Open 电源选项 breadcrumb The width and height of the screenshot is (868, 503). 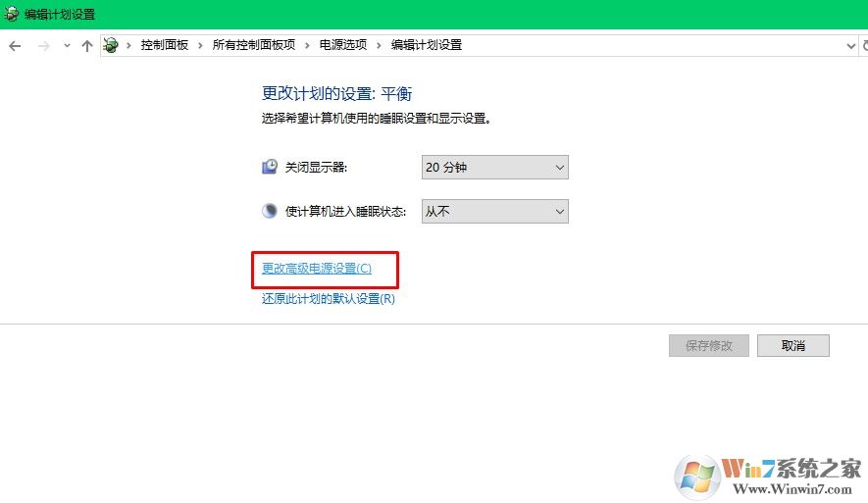342,45
